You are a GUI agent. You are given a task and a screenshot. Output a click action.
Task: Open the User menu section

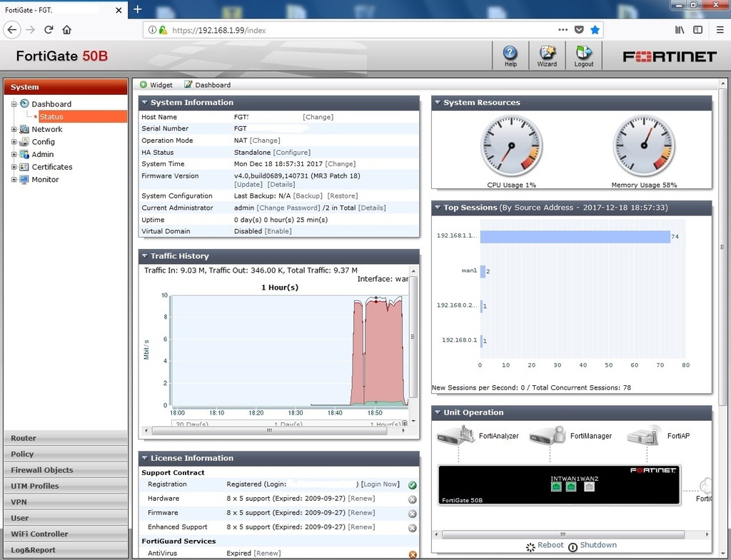point(65,518)
